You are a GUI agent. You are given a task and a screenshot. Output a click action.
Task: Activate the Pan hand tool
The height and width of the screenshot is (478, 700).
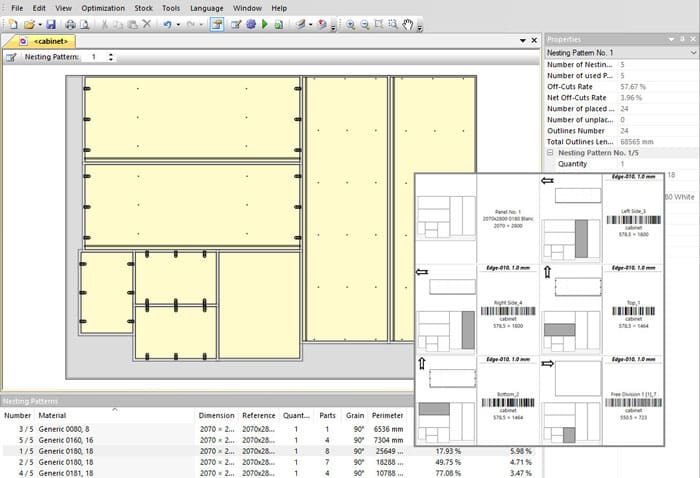tap(409, 23)
